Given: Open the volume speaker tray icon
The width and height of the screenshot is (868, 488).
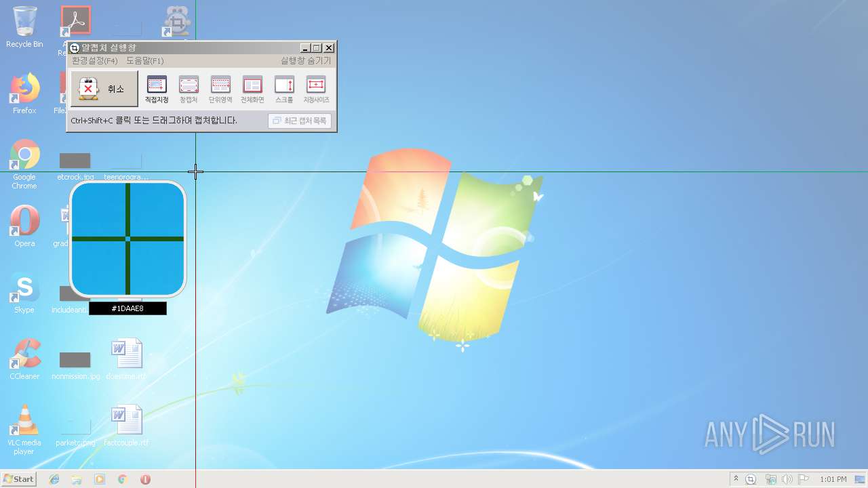Looking at the screenshot, I should [787, 479].
